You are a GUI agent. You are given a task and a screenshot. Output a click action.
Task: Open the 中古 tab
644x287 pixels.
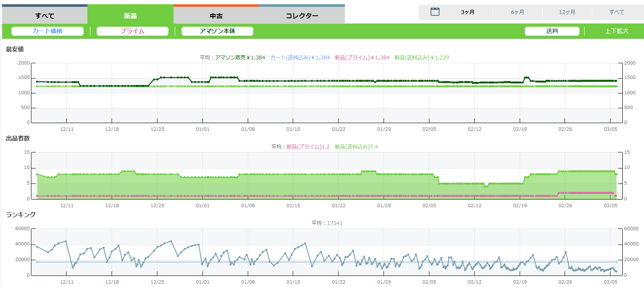click(x=216, y=16)
